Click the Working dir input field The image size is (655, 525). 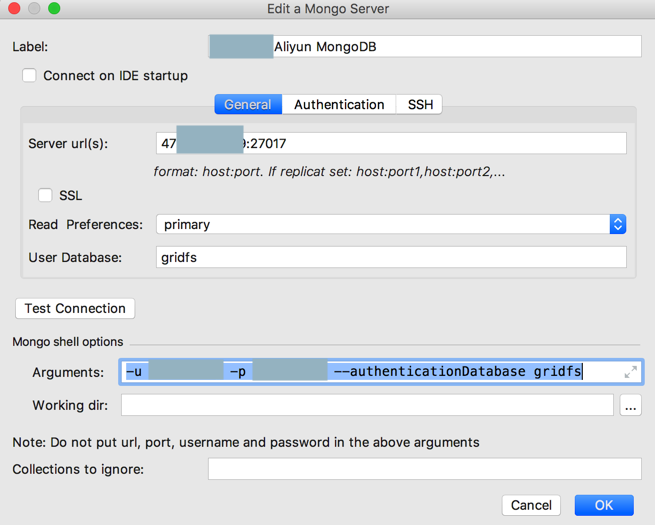pyautogui.click(x=366, y=405)
